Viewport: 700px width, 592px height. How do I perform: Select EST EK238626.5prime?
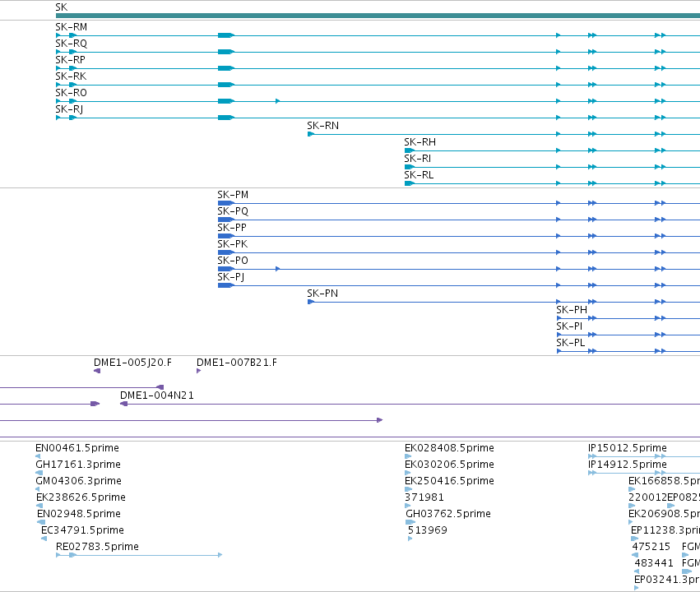81,498
